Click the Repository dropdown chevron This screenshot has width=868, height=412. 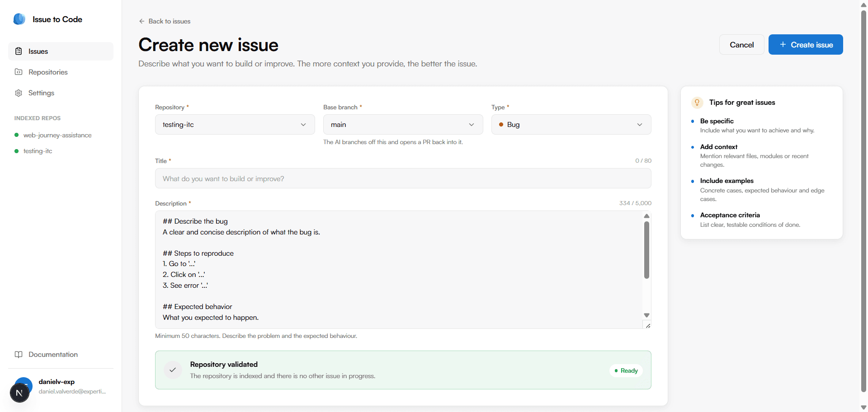pyautogui.click(x=303, y=125)
